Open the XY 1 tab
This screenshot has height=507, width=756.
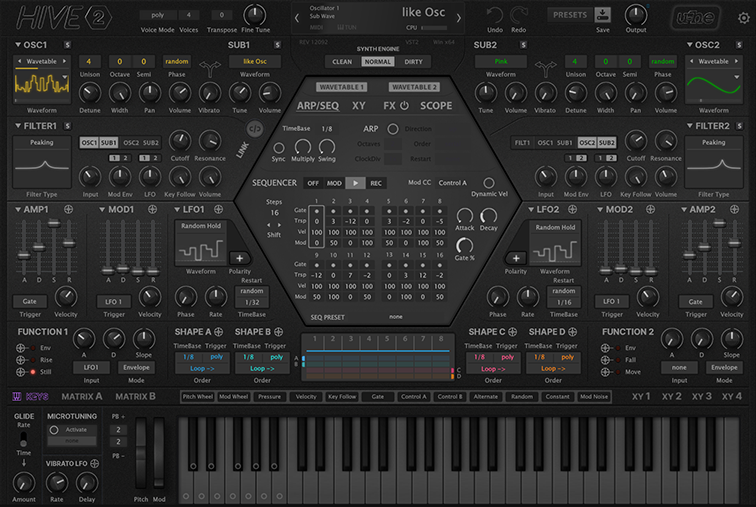coord(641,396)
